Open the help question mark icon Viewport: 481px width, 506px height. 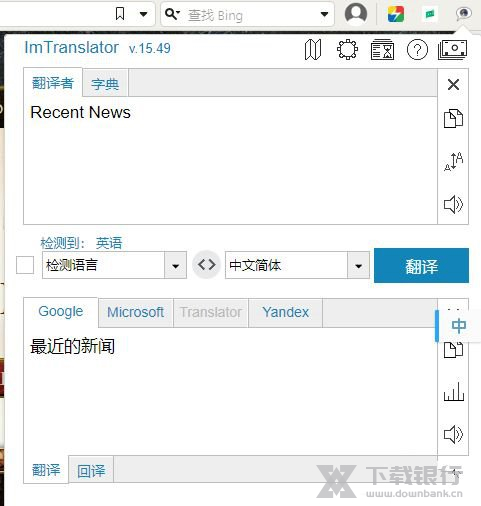click(x=417, y=50)
